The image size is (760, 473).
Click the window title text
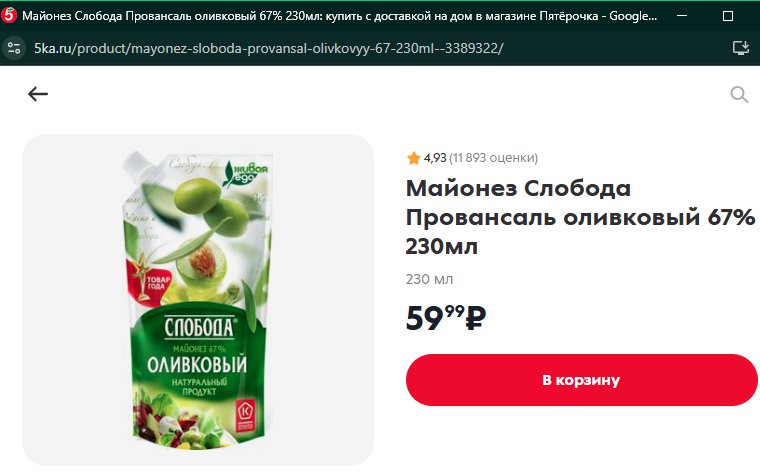point(339,16)
